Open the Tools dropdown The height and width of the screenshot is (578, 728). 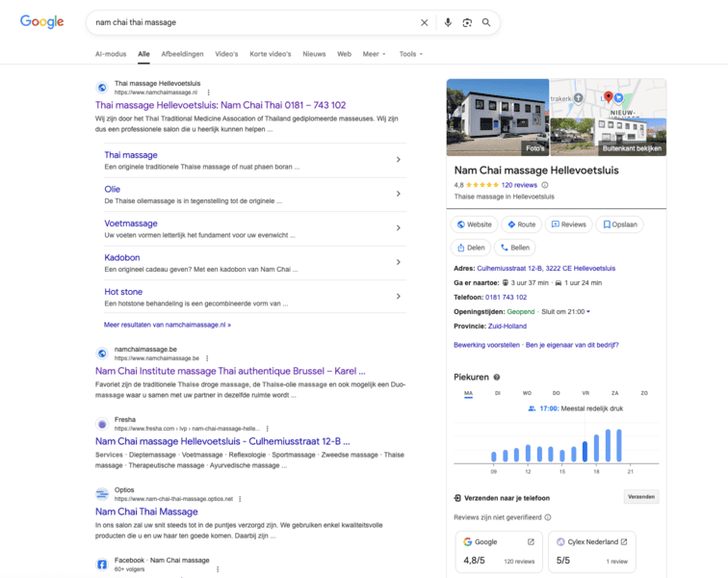tap(411, 54)
